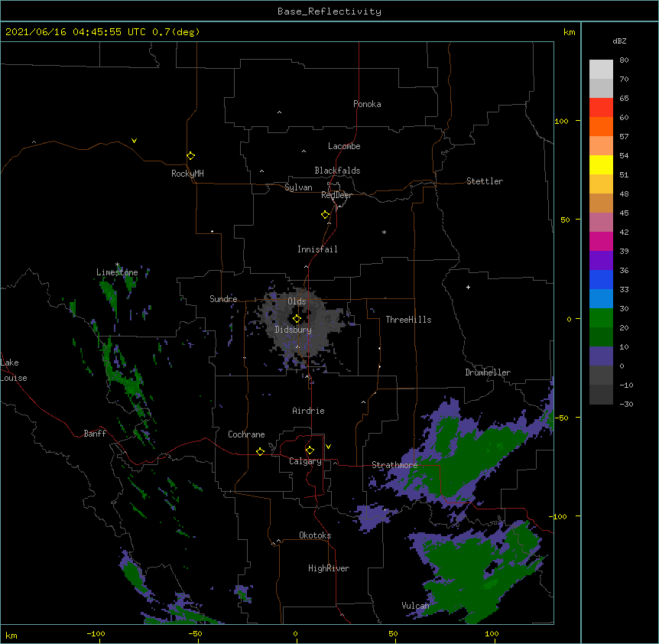Click the RedDeer city label
This screenshot has width=659, height=644.
[x=336, y=195]
